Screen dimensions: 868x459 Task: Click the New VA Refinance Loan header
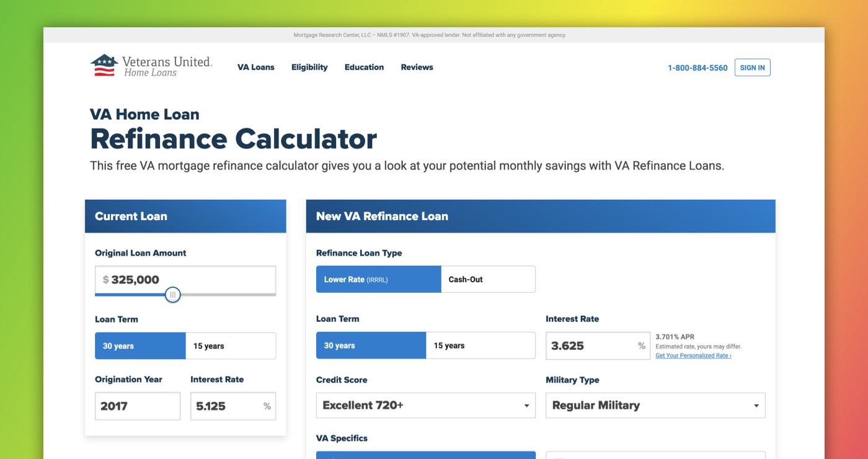click(x=541, y=216)
